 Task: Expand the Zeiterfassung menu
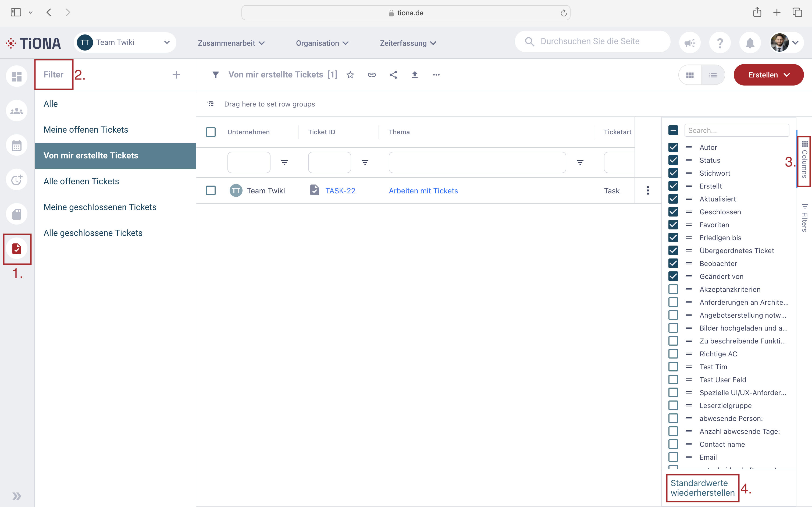[x=408, y=43]
